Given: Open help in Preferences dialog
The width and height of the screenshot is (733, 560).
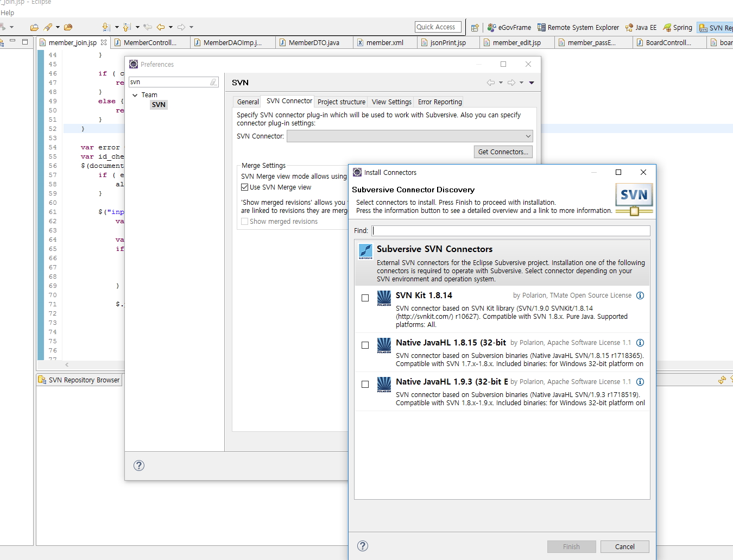Looking at the screenshot, I should [x=139, y=465].
